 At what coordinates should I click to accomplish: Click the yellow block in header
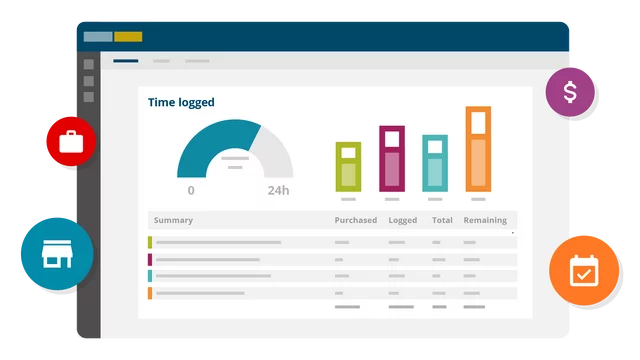[x=128, y=37]
